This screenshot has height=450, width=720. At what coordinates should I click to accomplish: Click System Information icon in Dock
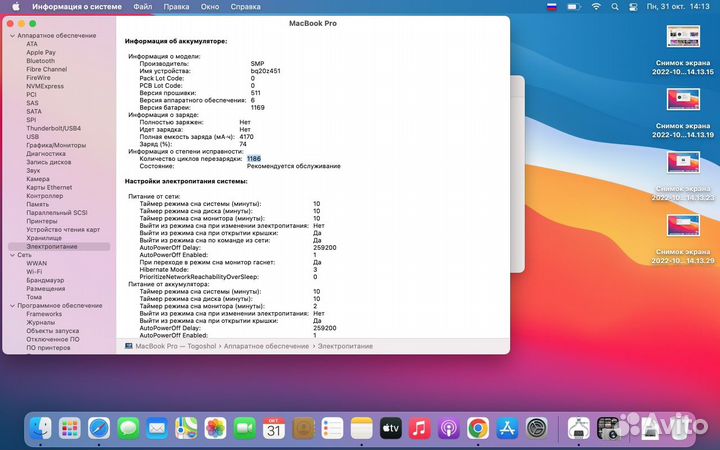tap(579, 428)
